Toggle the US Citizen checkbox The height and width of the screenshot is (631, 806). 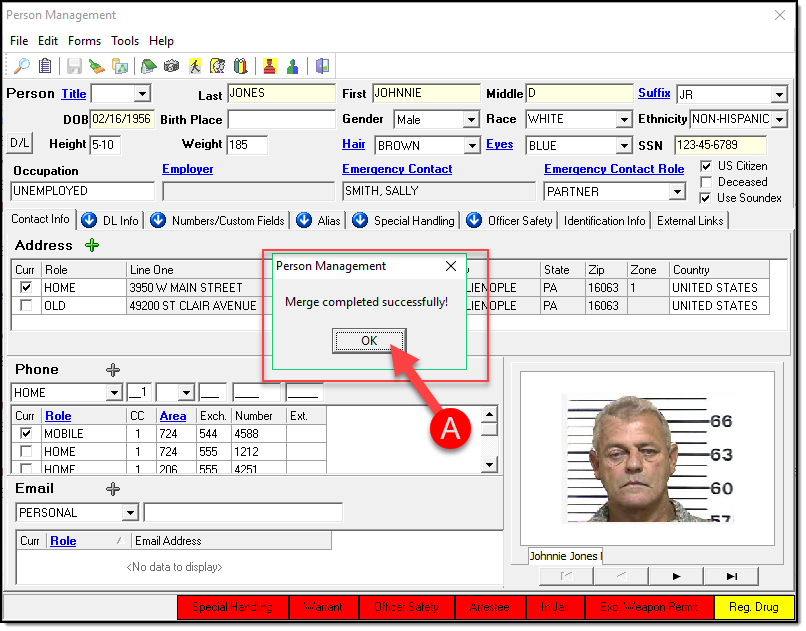point(707,166)
